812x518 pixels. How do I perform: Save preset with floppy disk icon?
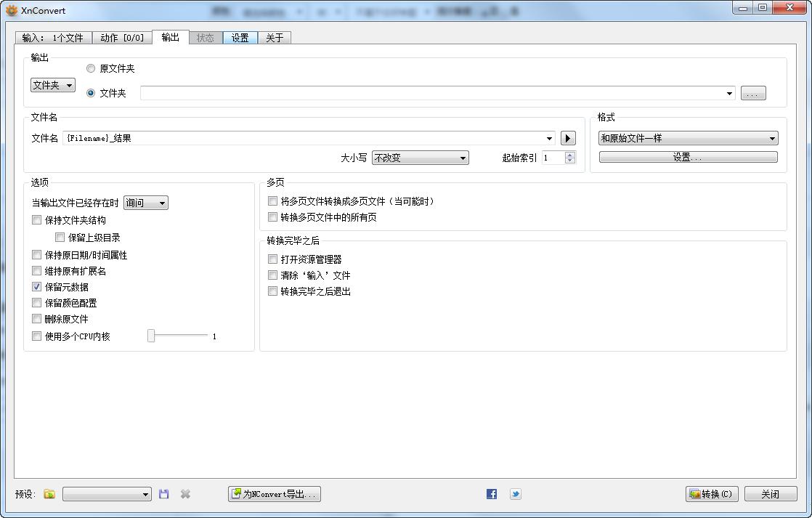point(163,494)
